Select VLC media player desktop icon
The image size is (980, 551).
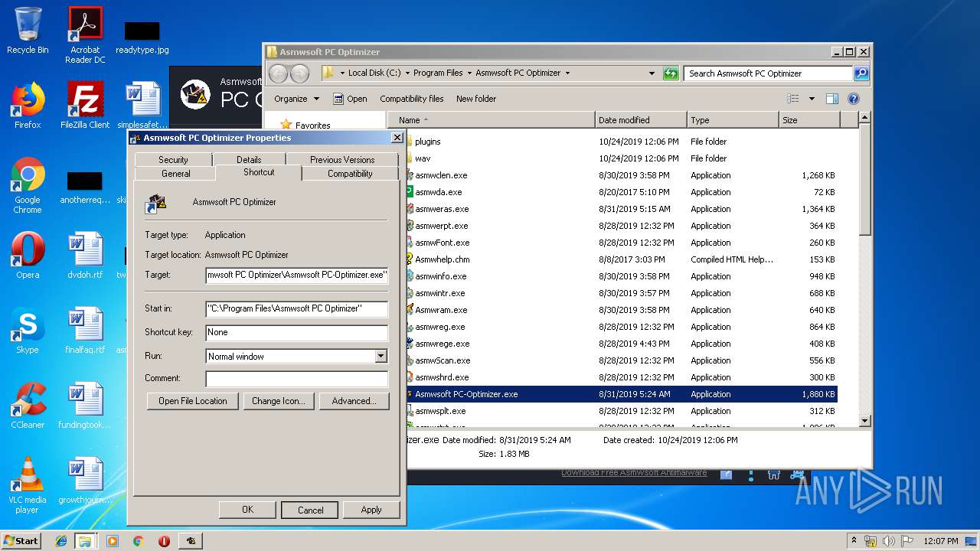click(x=28, y=485)
